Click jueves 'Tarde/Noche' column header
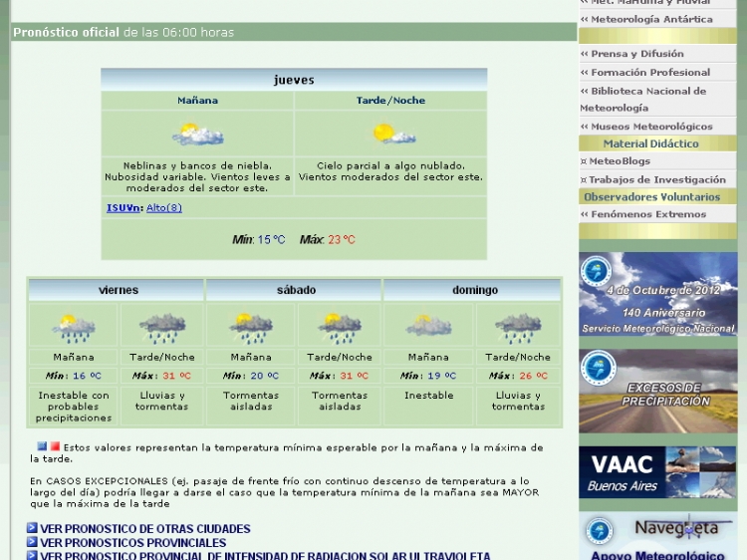The image size is (747, 560). tap(390, 101)
